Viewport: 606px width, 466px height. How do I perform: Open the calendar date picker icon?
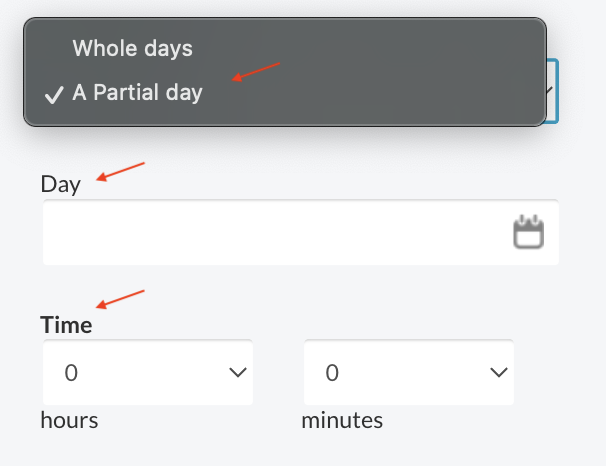[x=528, y=233]
